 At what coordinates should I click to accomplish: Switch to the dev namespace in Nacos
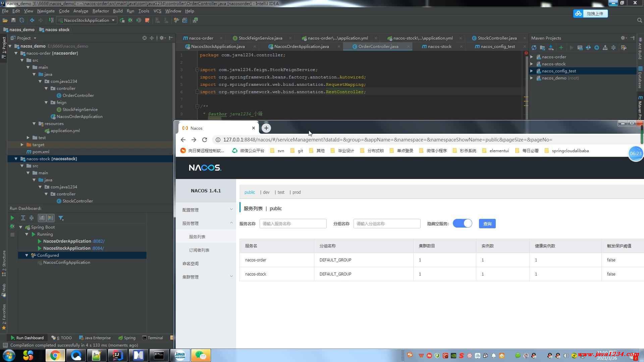pos(266,192)
